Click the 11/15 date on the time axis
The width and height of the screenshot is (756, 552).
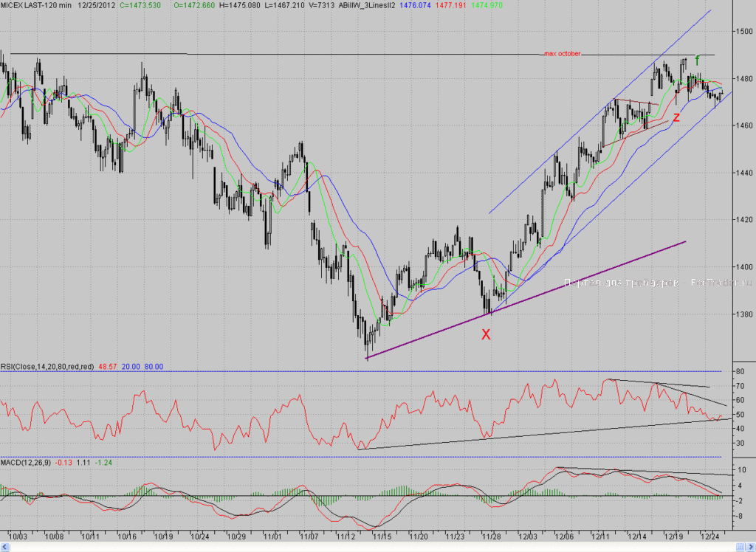[382, 536]
